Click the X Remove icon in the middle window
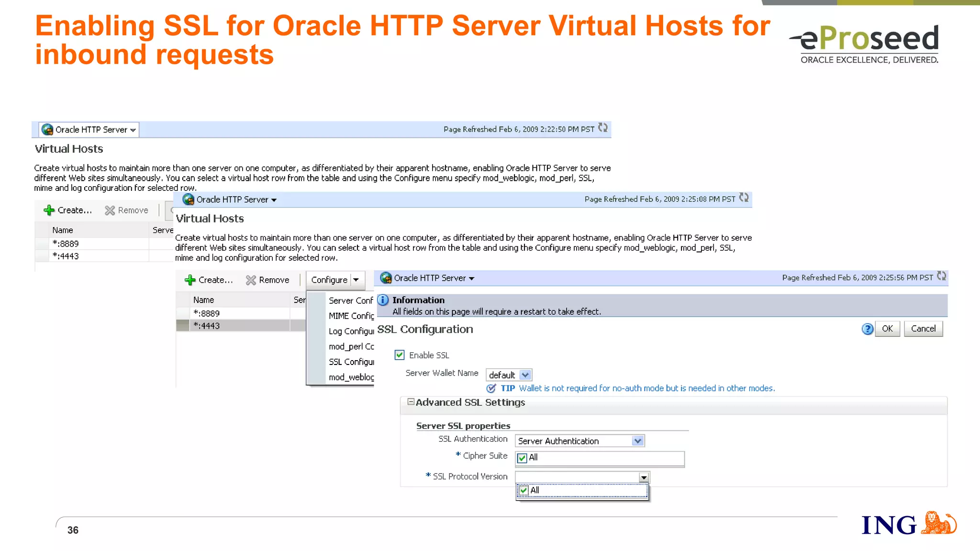The image size is (980, 551). [x=251, y=280]
